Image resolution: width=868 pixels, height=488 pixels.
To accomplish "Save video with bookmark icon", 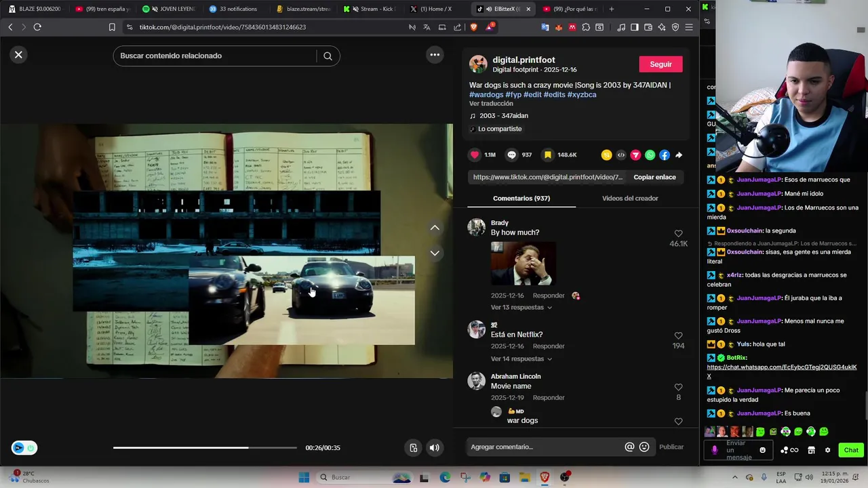I will (x=548, y=155).
